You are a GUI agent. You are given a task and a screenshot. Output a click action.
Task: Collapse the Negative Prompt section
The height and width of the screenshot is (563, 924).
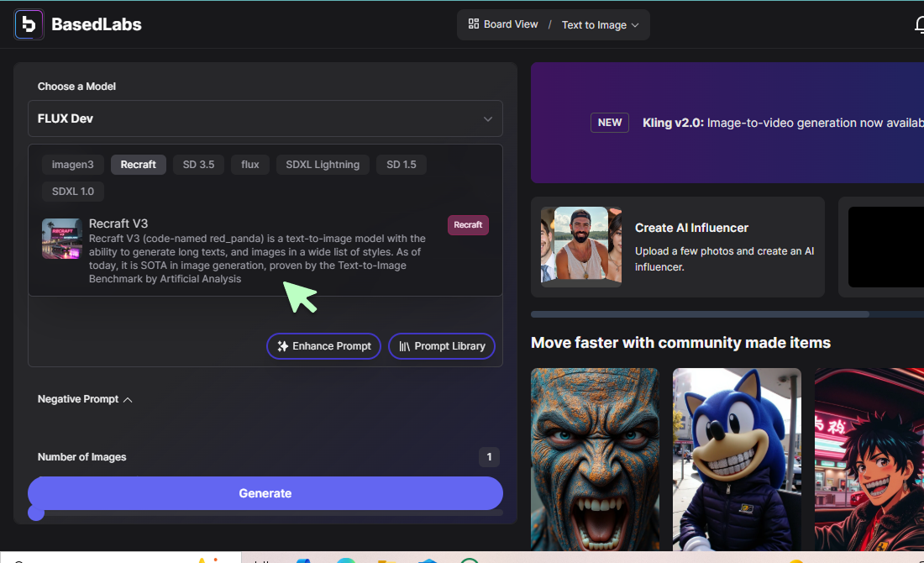(85, 399)
